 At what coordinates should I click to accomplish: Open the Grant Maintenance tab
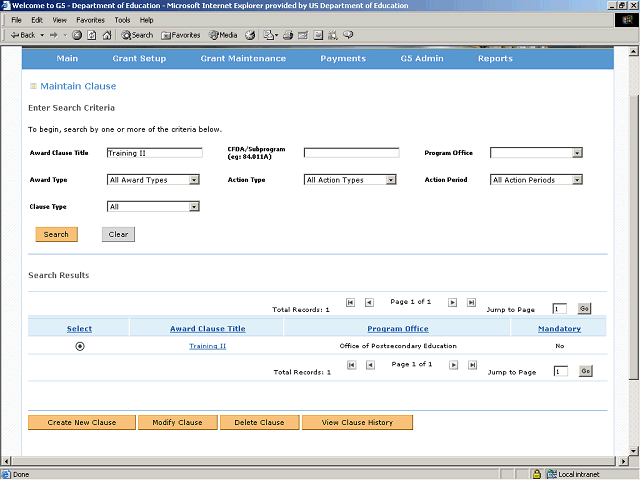point(243,59)
